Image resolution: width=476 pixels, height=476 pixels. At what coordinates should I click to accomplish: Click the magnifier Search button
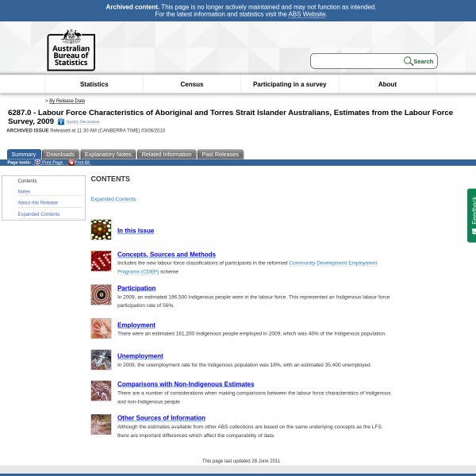click(419, 61)
